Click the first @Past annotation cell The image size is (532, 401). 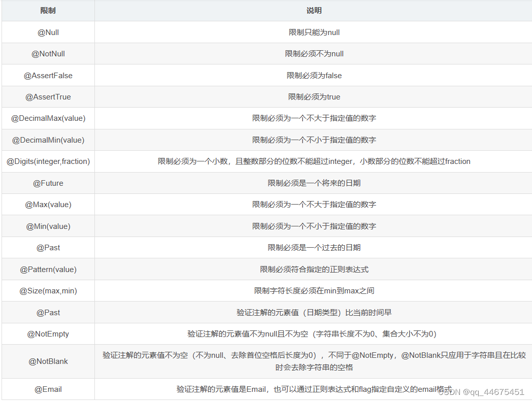coord(48,248)
